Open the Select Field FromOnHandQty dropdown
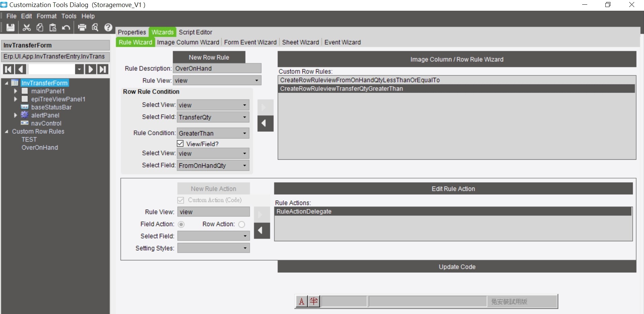 click(245, 165)
